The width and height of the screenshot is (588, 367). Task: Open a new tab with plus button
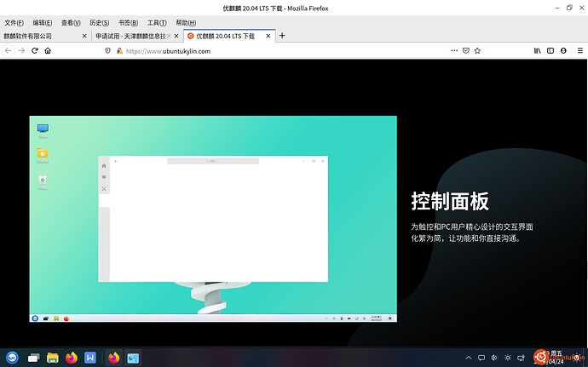pyautogui.click(x=282, y=36)
